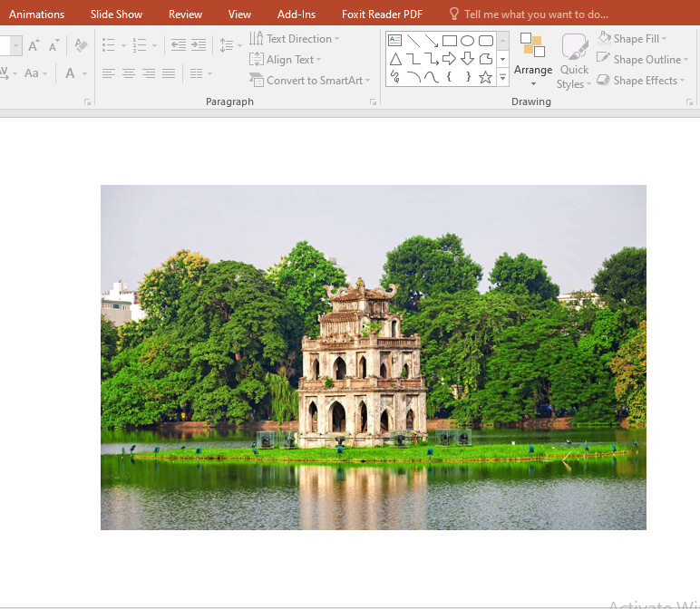
Task: Open the Review tab
Action: coord(185,14)
